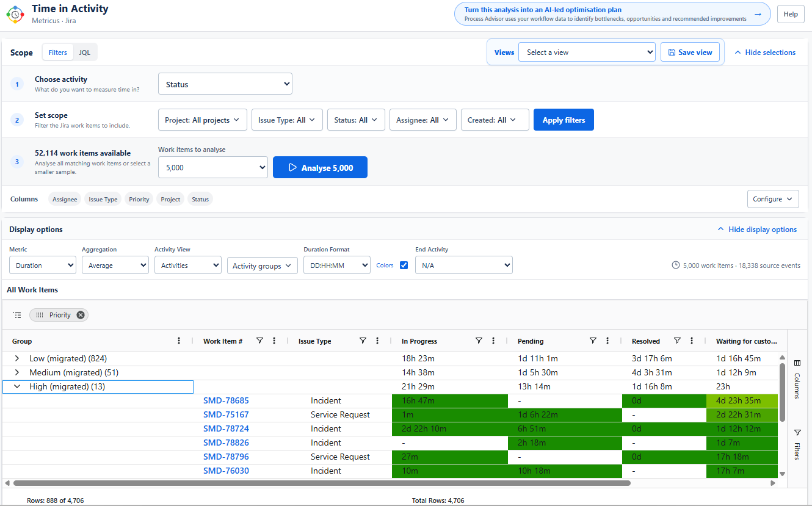
Task: Click the Time in Activity app logo
Action: coord(15,14)
